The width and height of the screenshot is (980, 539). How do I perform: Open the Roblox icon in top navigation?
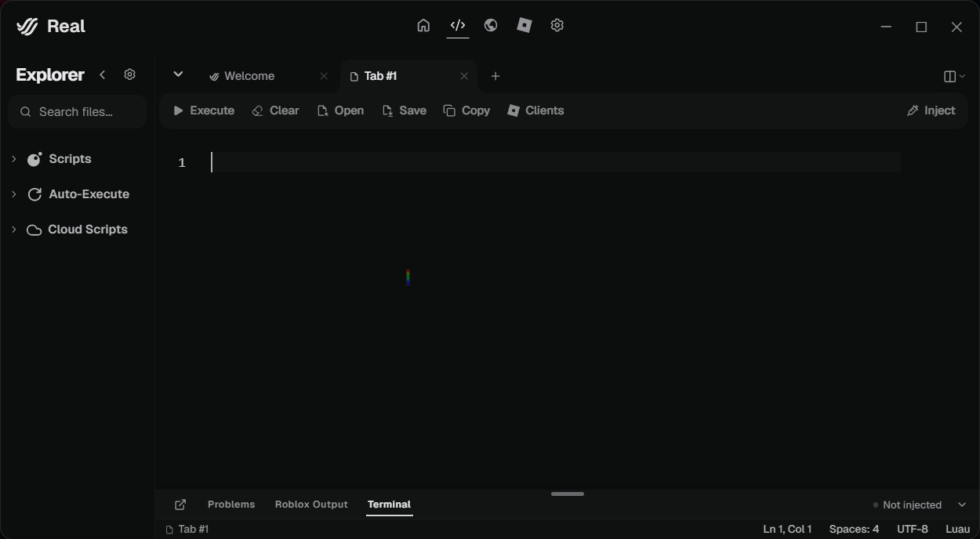(x=524, y=25)
